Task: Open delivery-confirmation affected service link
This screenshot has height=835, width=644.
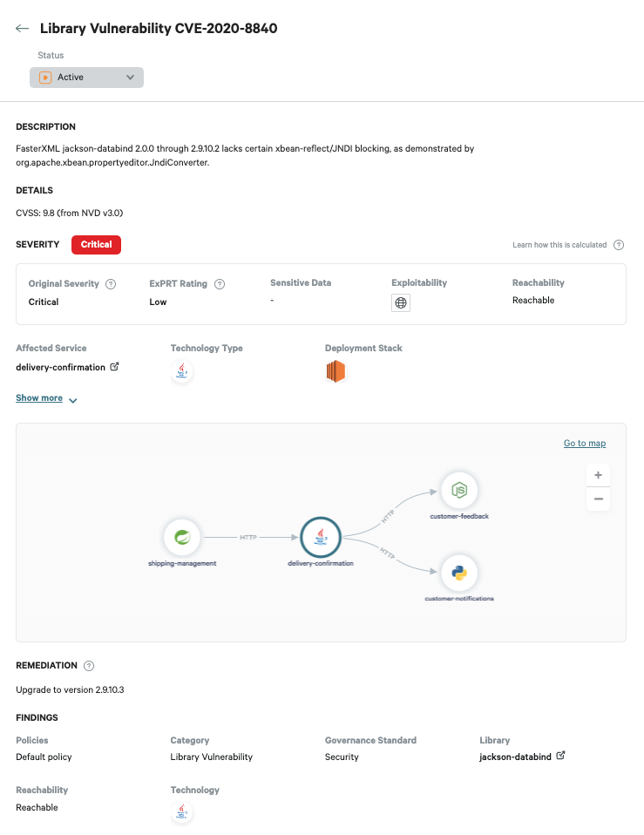Action: (61, 368)
